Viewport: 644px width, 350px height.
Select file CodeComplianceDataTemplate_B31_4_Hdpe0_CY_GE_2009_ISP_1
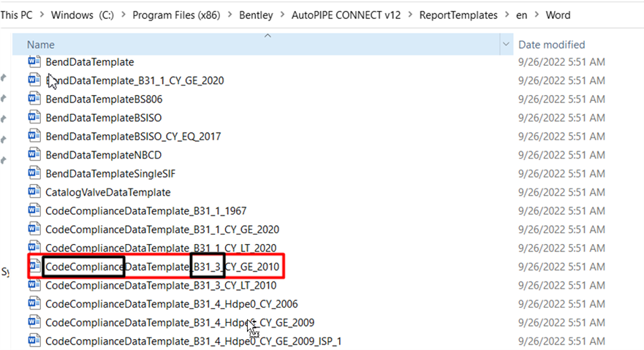tap(194, 341)
